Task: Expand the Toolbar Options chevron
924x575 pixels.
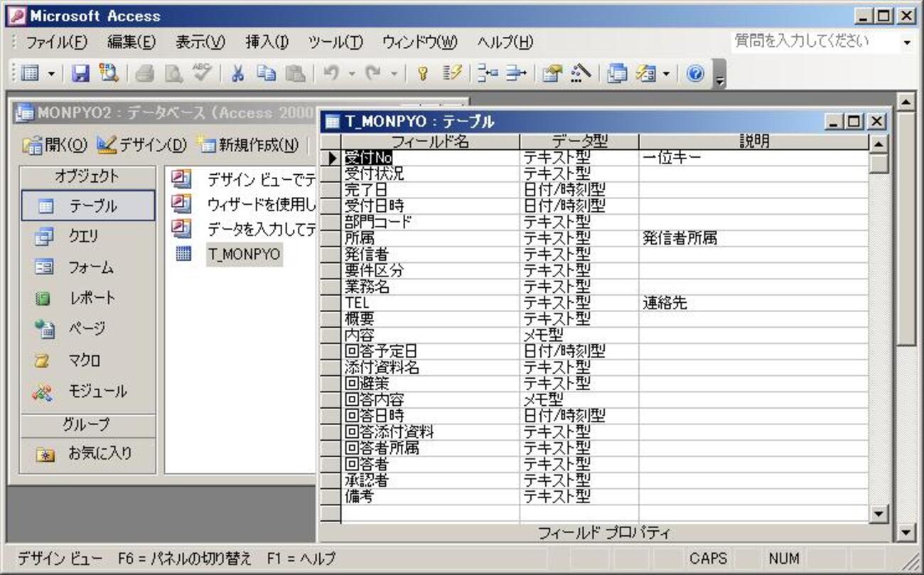Action: point(719,74)
